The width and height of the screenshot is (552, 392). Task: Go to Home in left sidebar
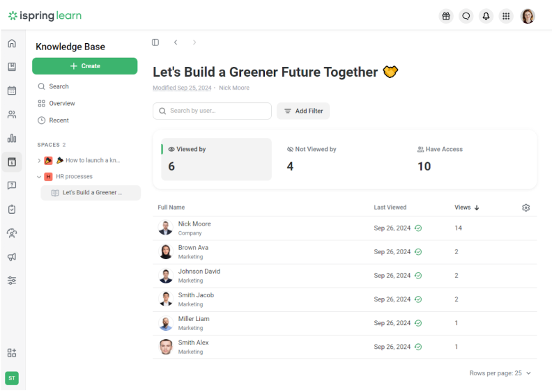tap(12, 43)
